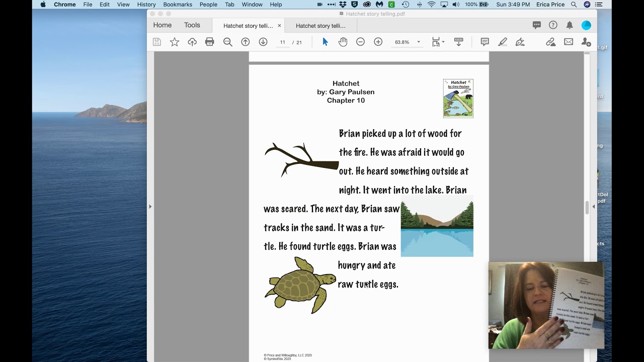Open the History menu
Viewport: 644px width, 362px height.
tap(146, 5)
